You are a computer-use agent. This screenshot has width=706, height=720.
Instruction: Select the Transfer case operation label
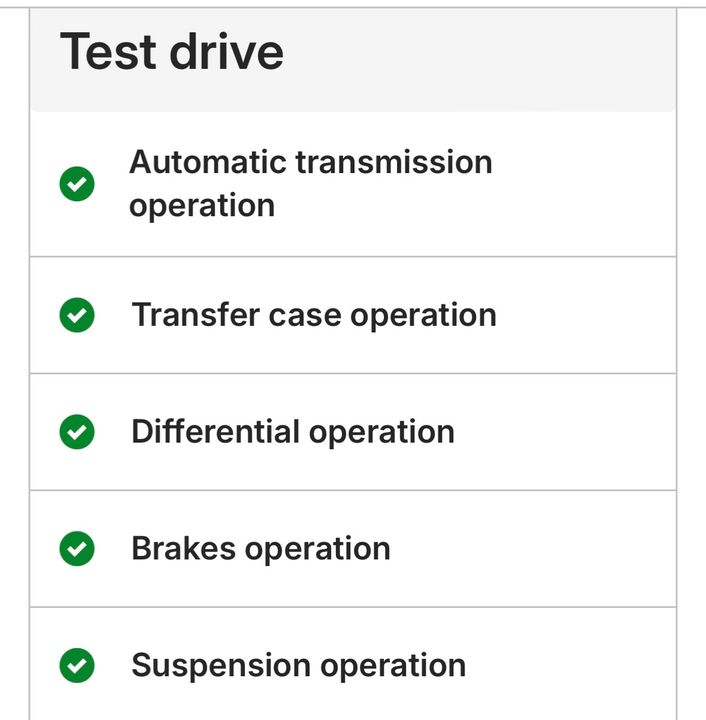pos(314,315)
